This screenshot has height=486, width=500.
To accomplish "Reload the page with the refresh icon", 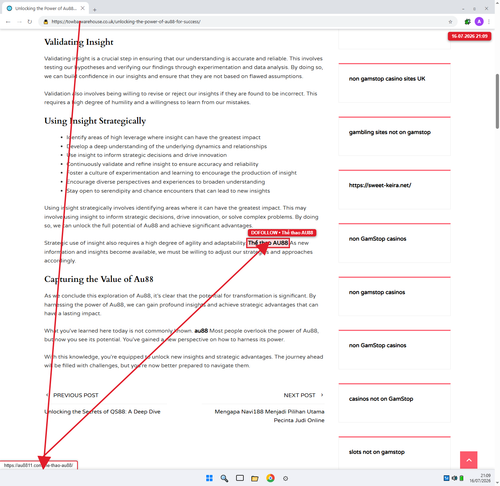I will 30,22.
